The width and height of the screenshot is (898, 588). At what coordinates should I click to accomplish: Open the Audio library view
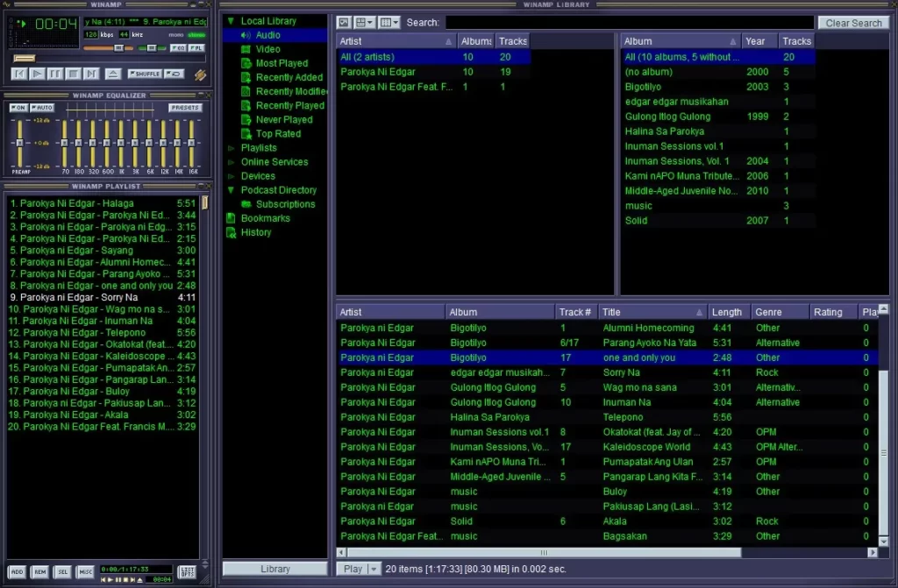click(267, 35)
